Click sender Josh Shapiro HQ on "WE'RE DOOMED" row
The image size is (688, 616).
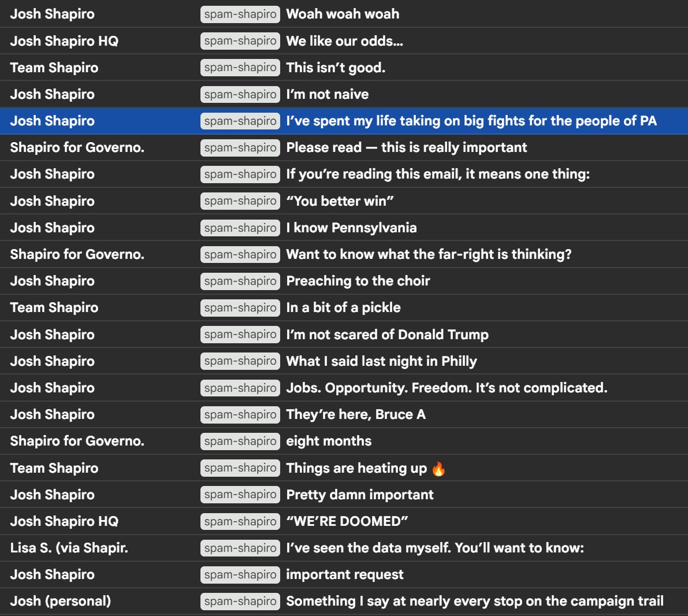pyautogui.click(x=64, y=521)
